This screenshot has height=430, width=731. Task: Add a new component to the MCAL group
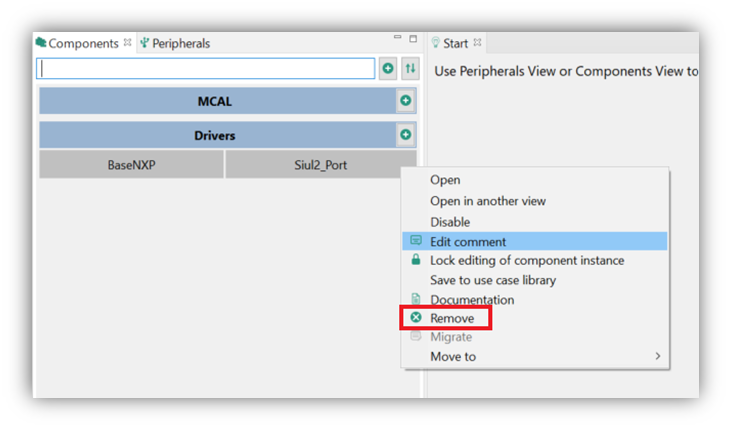405,101
